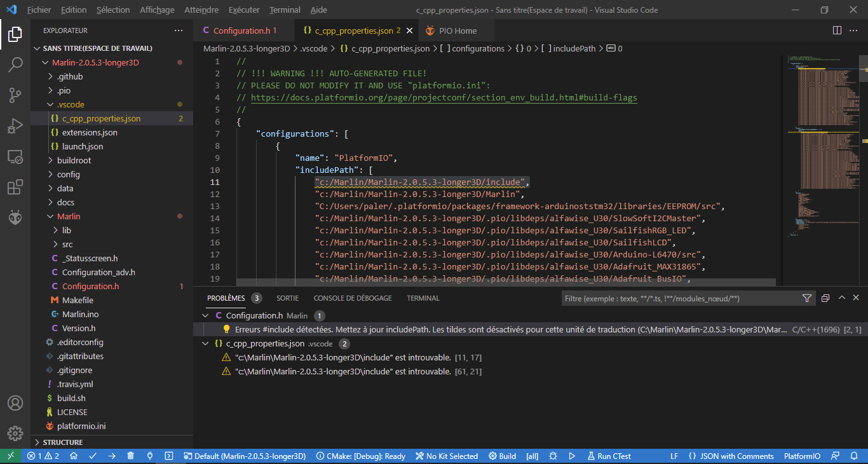Collapse the .vscode folder
Image resolution: width=868 pixels, height=464 pixels.
click(51, 105)
